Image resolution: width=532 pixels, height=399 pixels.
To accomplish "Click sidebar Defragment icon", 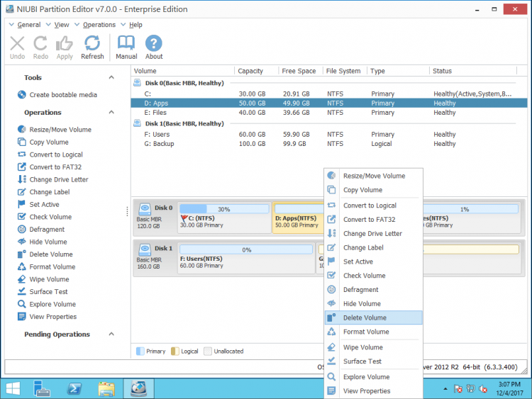I will coord(22,229).
